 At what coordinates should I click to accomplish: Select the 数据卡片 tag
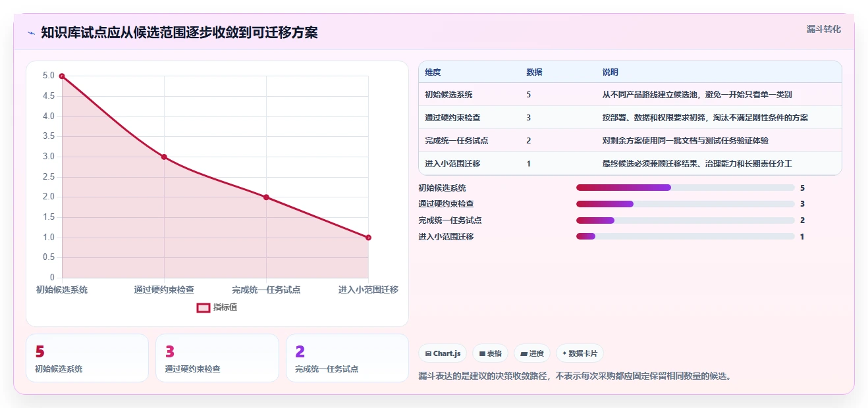click(x=580, y=353)
